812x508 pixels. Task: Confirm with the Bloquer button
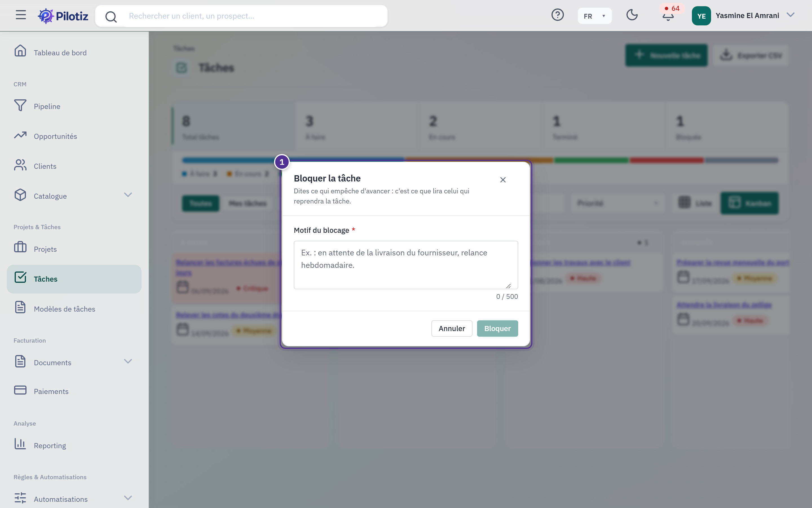pos(497,329)
